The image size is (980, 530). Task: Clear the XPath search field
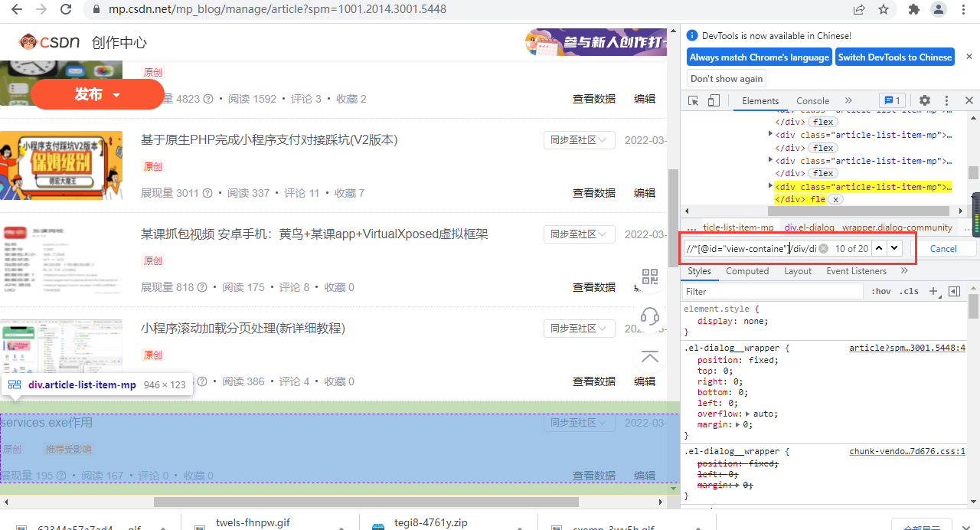tap(824, 248)
